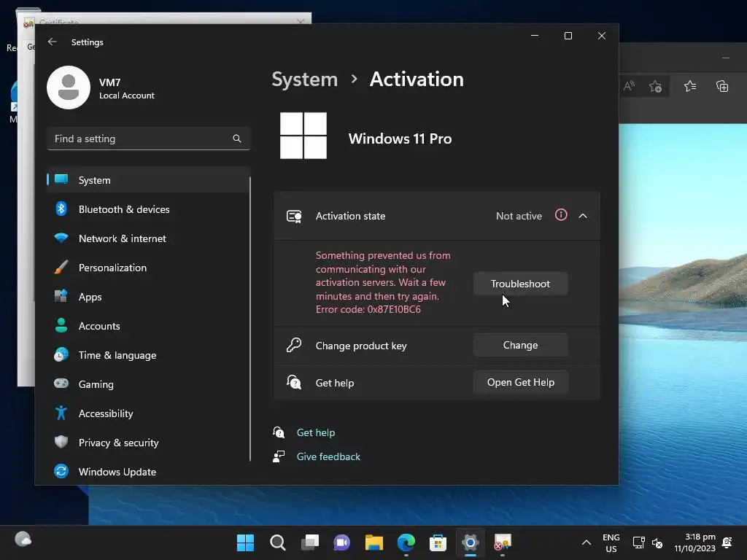Open Accessibility settings
This screenshot has width=747, height=560.
click(148, 413)
